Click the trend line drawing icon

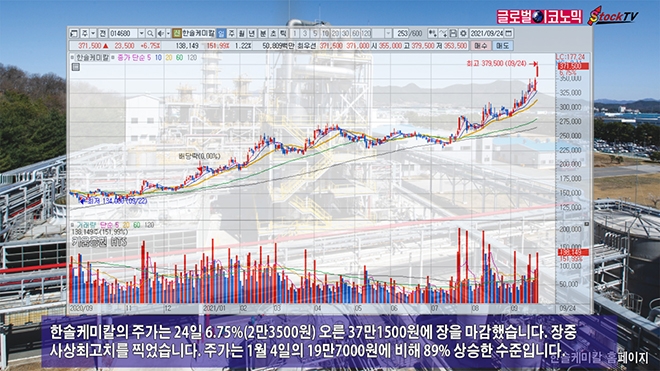tap(443, 33)
